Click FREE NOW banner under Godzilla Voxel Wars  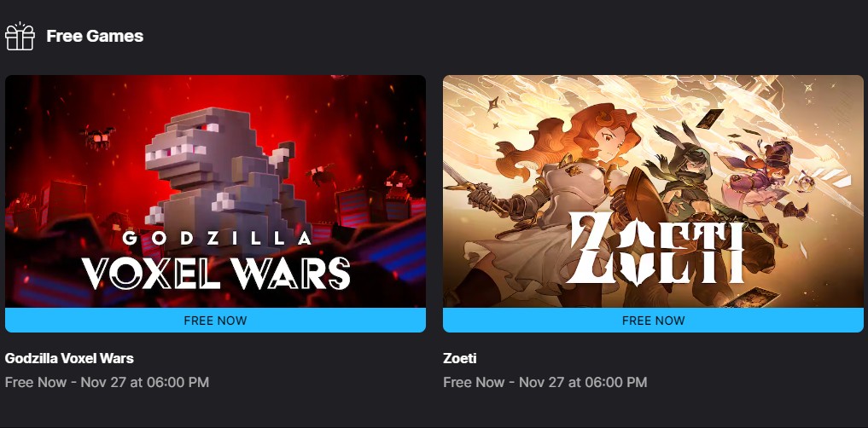click(215, 321)
